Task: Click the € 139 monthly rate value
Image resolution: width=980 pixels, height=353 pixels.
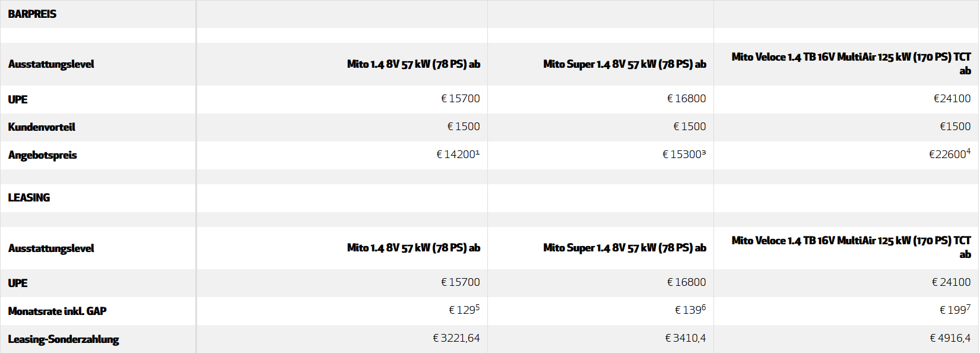Action: click(690, 310)
